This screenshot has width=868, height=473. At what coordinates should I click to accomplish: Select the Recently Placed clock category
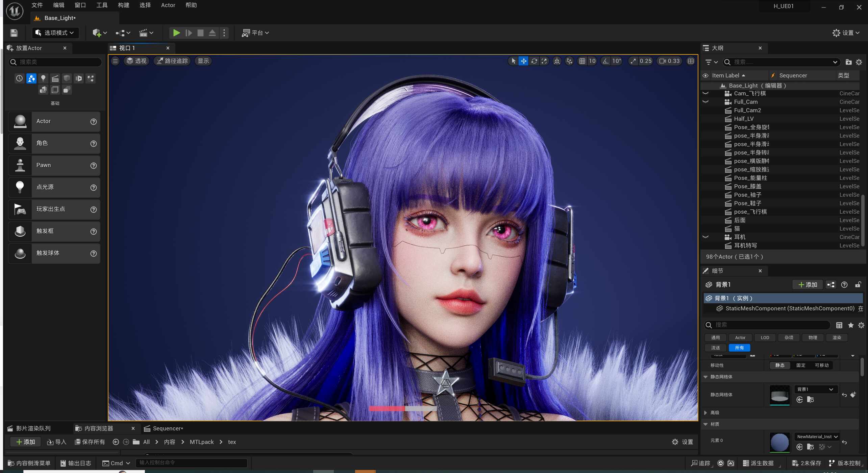19,78
